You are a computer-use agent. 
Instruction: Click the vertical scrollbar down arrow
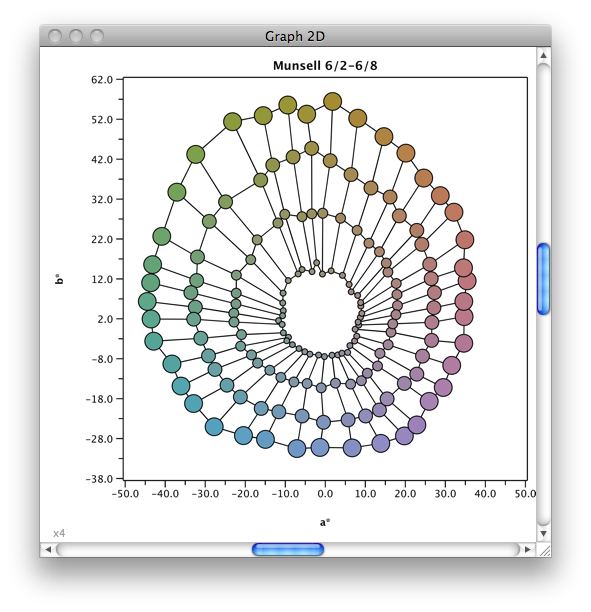pos(543,534)
